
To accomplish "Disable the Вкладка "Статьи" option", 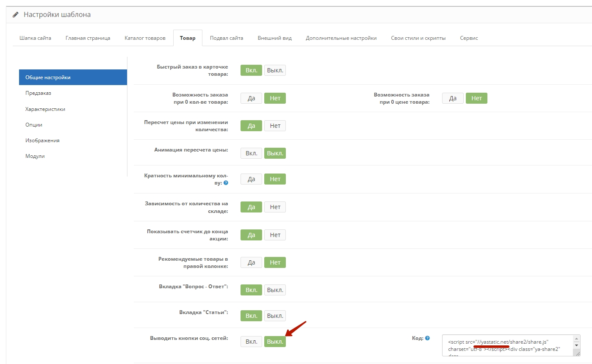I will pos(275,316).
